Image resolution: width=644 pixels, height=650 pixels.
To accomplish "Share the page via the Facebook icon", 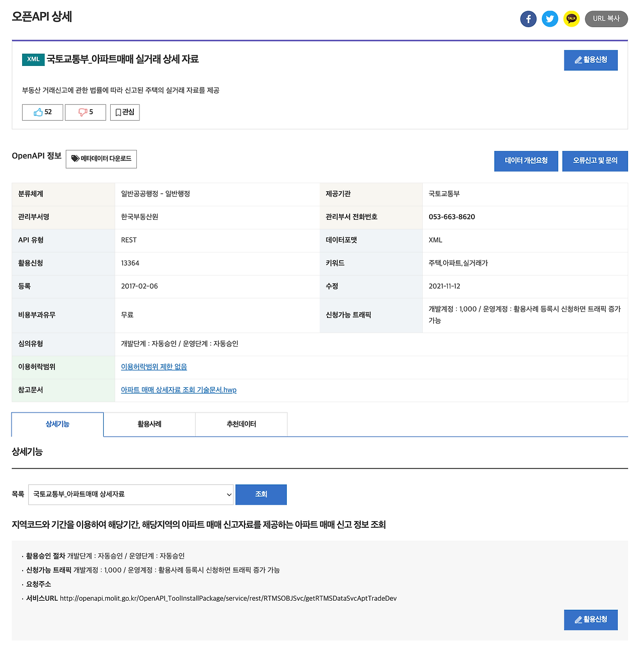I will click(x=528, y=19).
